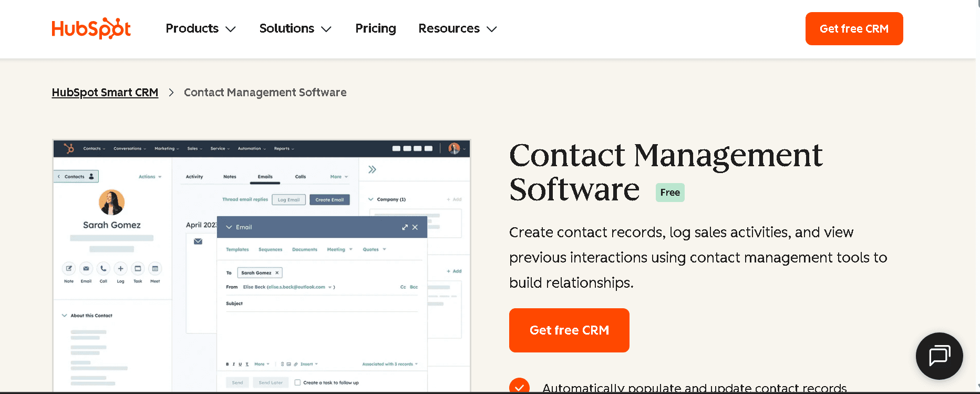
Task: Expand the Email composer to full size
Action: (405, 227)
